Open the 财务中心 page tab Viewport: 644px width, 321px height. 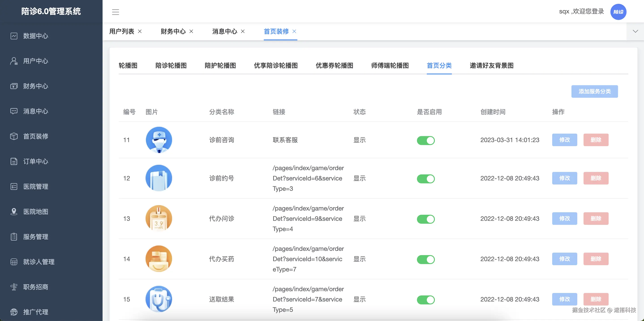pyautogui.click(x=173, y=31)
